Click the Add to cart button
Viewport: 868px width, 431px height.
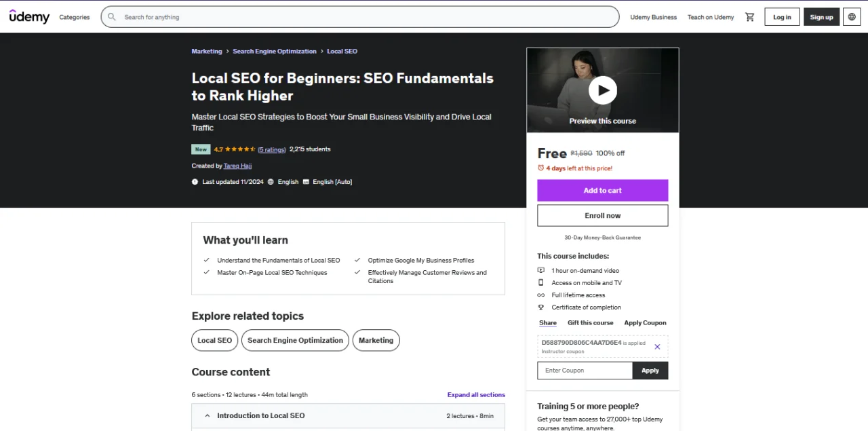(602, 190)
